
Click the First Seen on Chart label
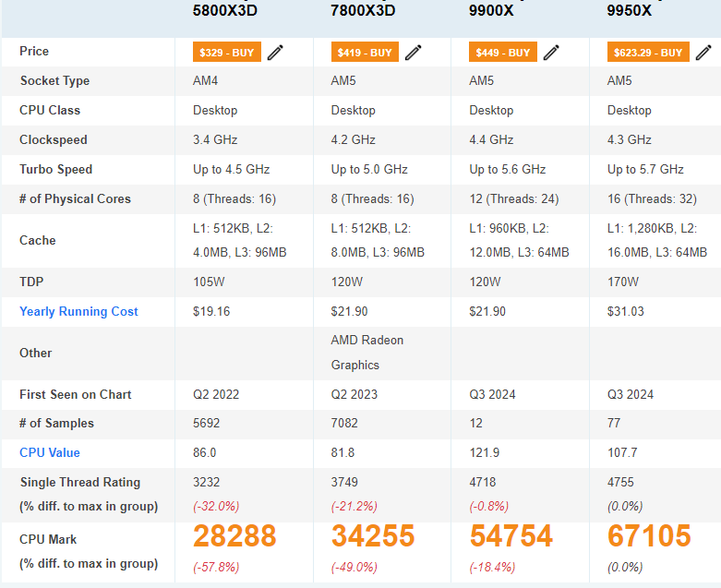tap(76, 394)
